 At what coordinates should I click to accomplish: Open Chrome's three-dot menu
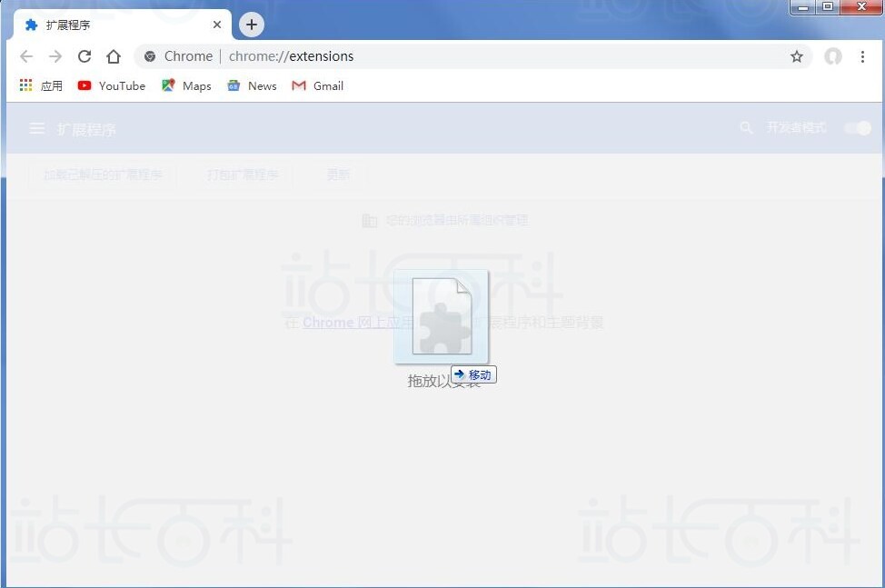(862, 56)
